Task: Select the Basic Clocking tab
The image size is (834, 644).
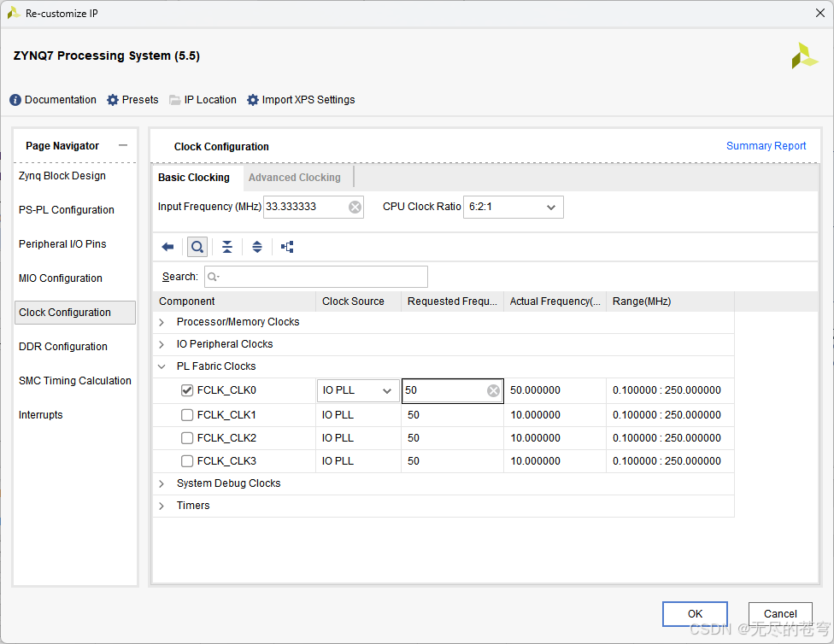Action: coord(194,178)
